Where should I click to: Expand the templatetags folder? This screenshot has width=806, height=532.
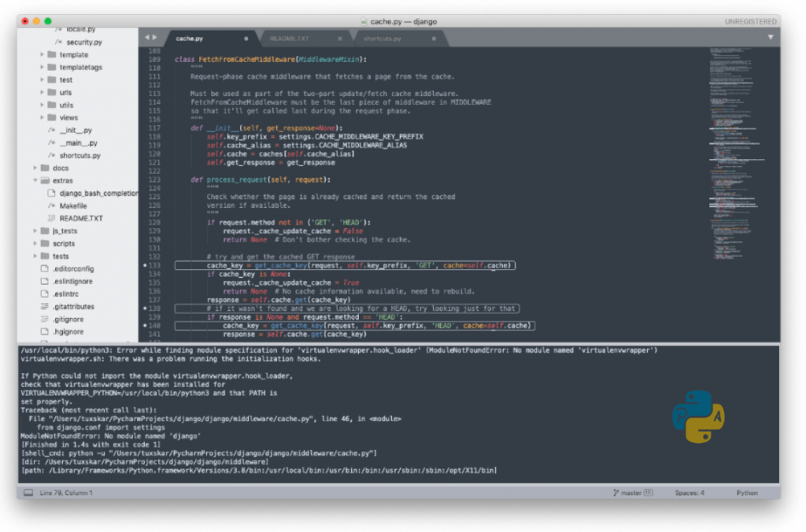[43, 68]
